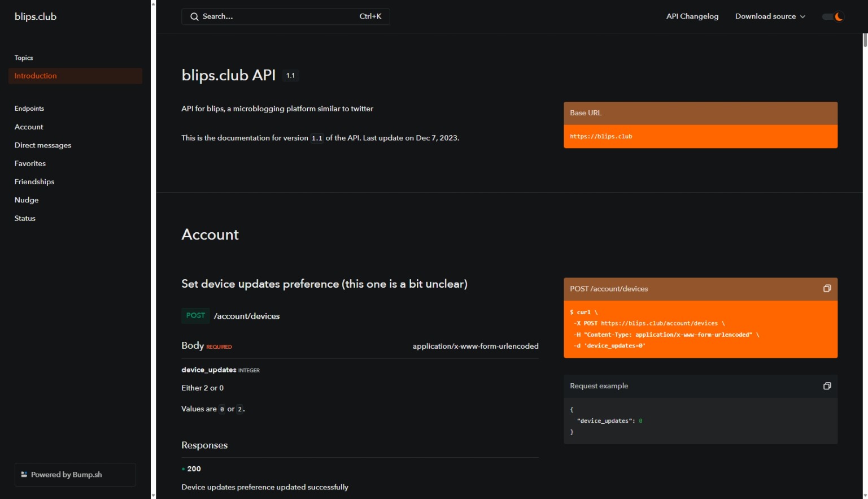Viewport: 868px width, 499px height.
Task: Open the API Changelog page
Action: pyautogui.click(x=692, y=16)
